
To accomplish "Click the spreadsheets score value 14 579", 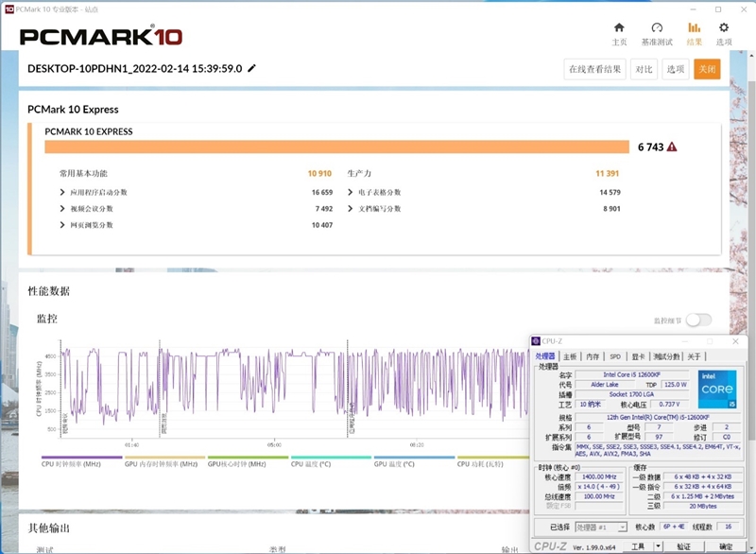I will [610, 192].
